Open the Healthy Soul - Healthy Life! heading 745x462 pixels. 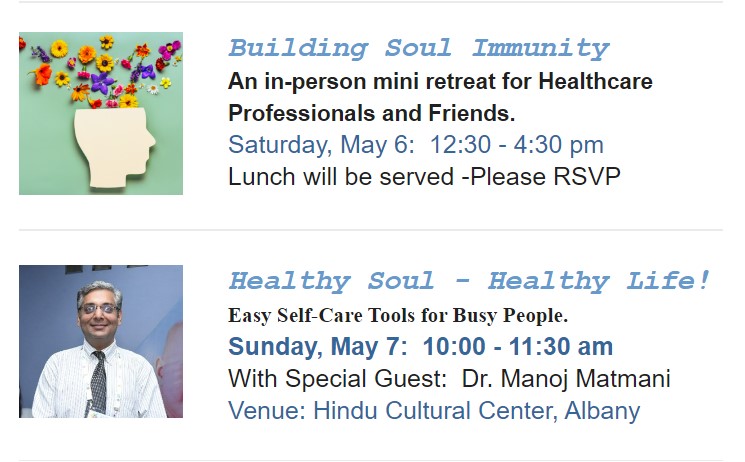click(469, 281)
